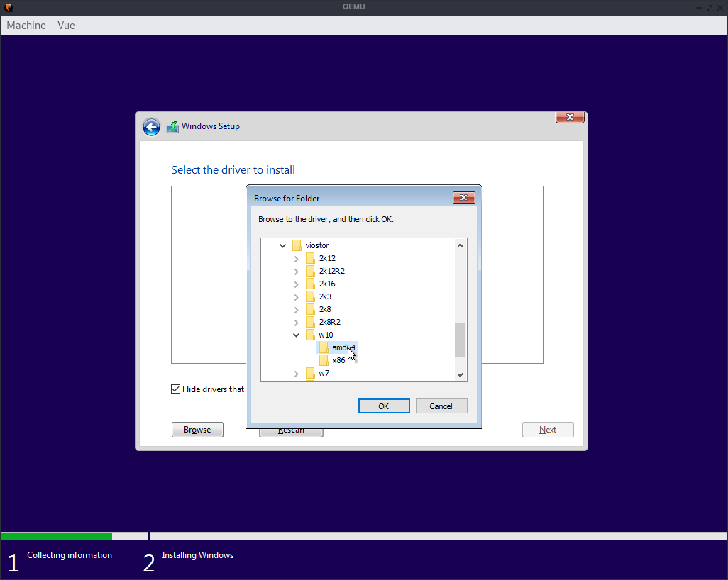Collapse the viostor tree node
728x580 pixels.
coord(282,245)
